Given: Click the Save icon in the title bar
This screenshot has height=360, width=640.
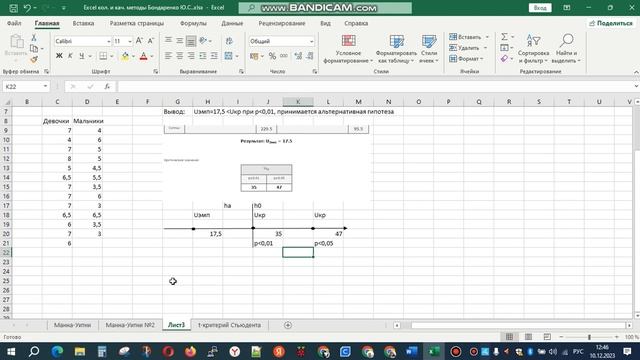Looking at the screenshot, I should pos(13,8).
